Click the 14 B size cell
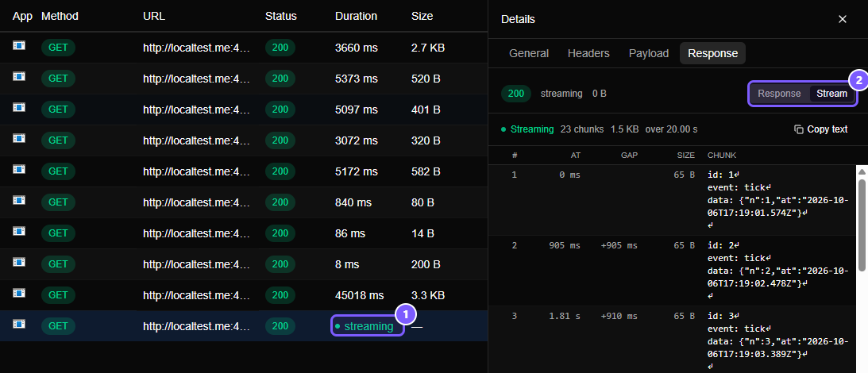 click(x=423, y=233)
